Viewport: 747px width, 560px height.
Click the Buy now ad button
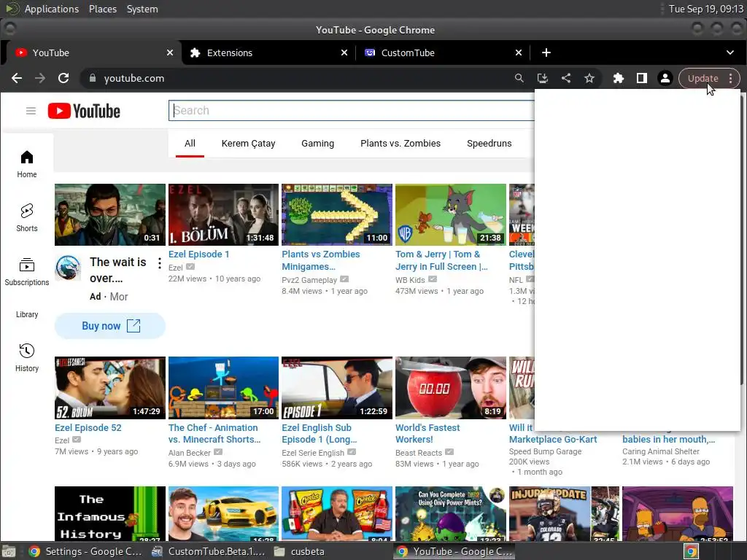pyautogui.click(x=110, y=326)
